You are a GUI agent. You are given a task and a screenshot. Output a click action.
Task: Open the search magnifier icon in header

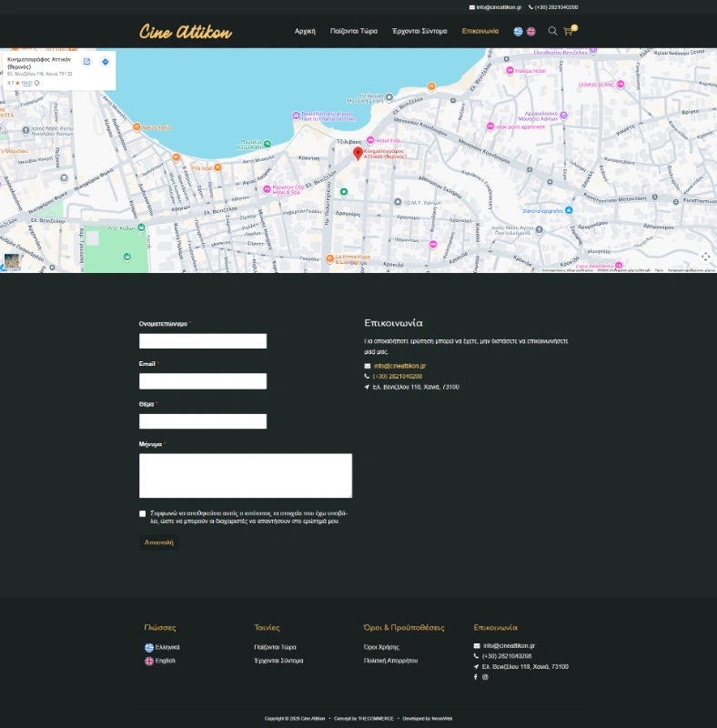pos(552,31)
